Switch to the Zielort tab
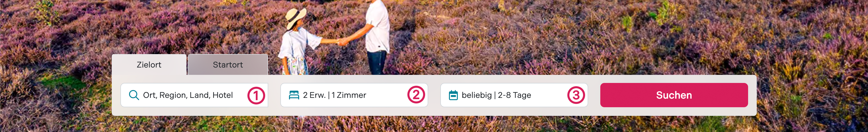The height and width of the screenshot is (132, 868). click(149, 64)
